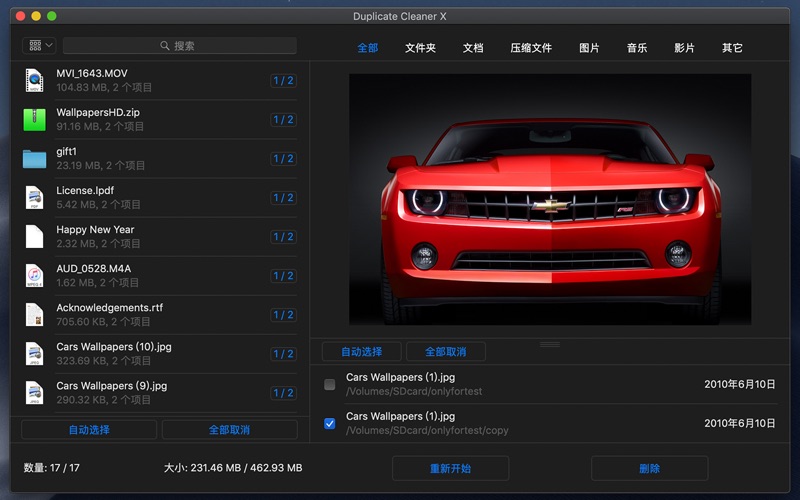Click the blank Happy New Year file icon
Viewport: 800px width, 500px height.
(x=34, y=237)
